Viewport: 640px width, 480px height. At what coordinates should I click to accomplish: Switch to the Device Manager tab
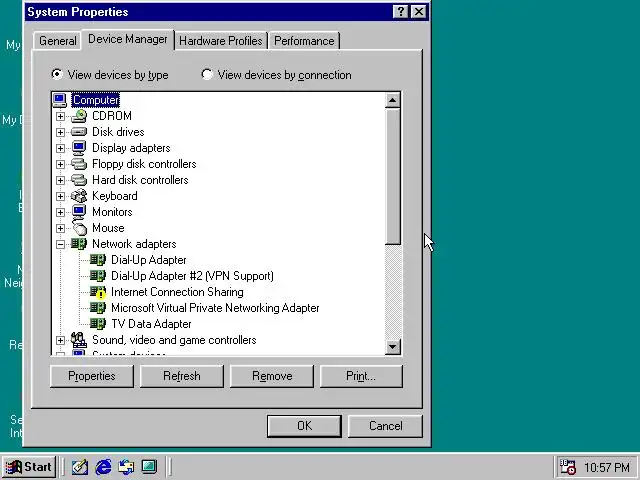pyautogui.click(x=128, y=39)
